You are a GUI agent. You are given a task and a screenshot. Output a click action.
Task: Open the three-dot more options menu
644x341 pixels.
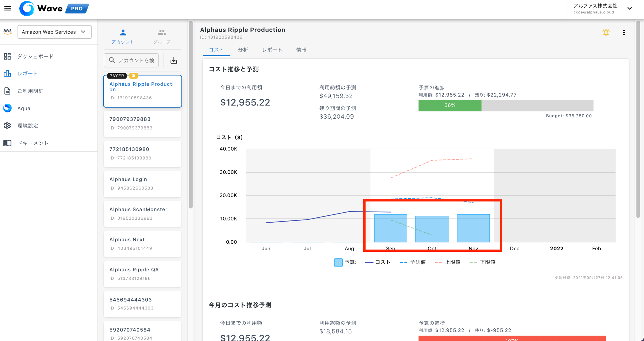[624, 32]
